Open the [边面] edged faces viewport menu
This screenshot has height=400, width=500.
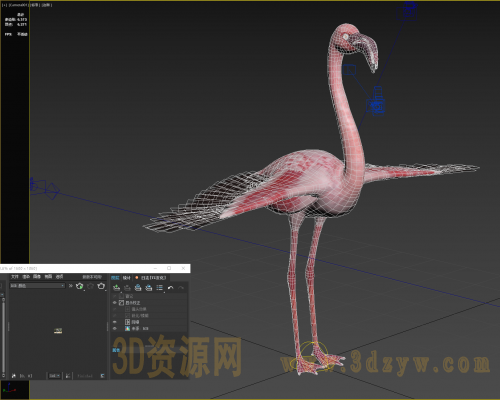pyautogui.click(x=47, y=5)
